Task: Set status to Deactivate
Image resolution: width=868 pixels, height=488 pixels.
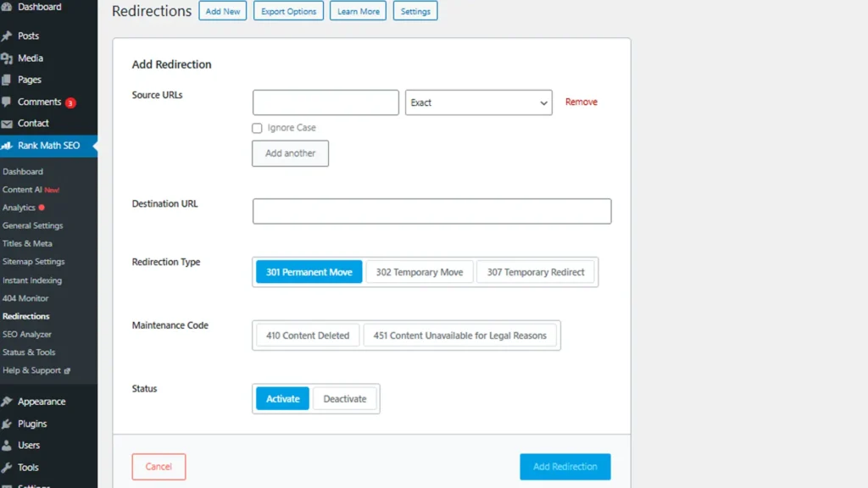Action: 344,399
